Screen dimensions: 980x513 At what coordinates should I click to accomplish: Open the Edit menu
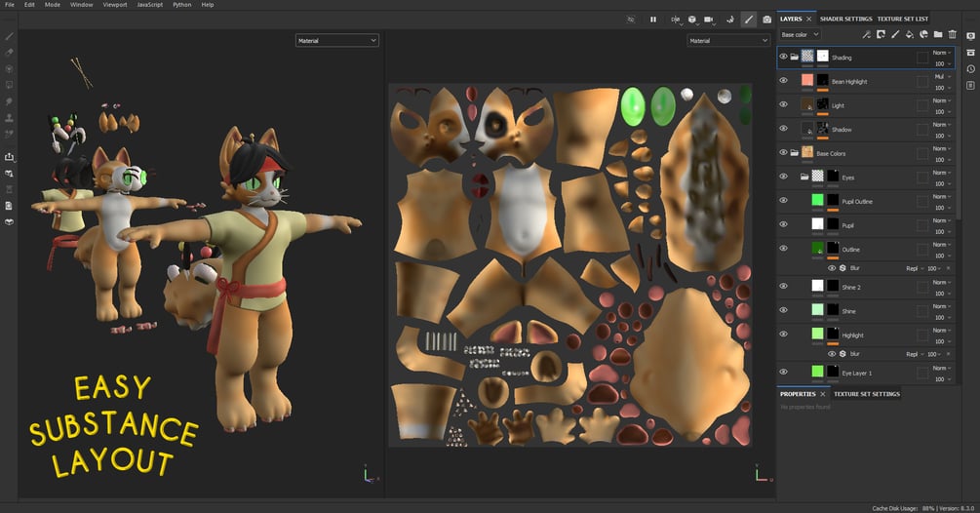29,4
